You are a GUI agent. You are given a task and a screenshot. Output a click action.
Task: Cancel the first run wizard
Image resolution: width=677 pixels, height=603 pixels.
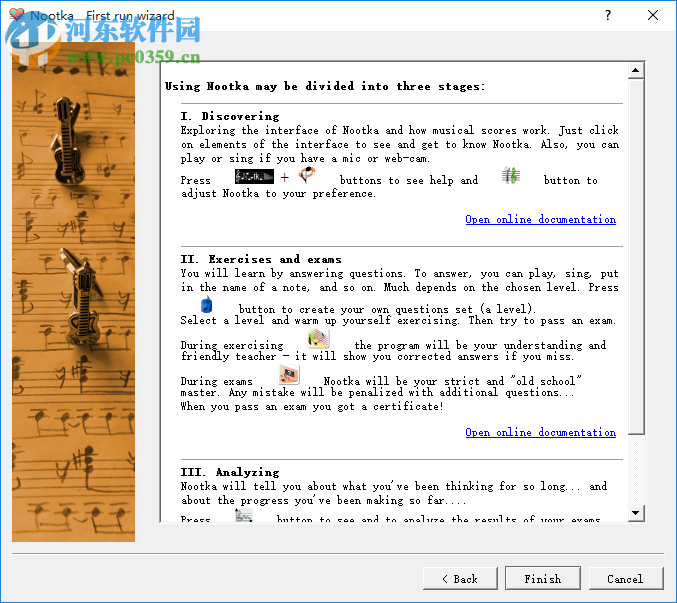point(626,578)
